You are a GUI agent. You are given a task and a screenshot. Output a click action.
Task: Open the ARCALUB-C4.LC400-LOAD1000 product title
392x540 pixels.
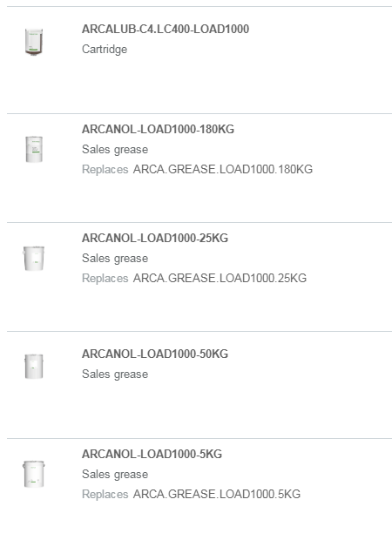tap(166, 29)
